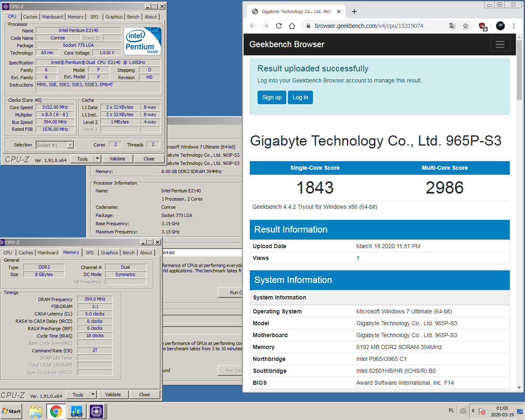Expand Tools dropdown arrow in bottom CPU-Z
The width and height of the screenshot is (525, 420).
coord(93,395)
